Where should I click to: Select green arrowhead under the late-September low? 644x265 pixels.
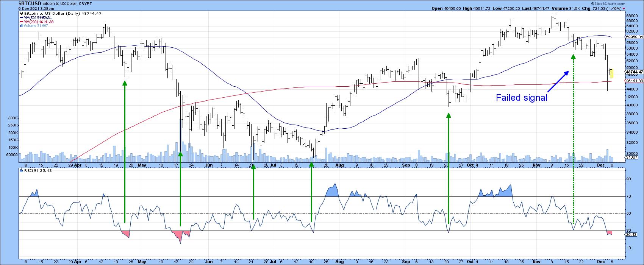(449, 117)
